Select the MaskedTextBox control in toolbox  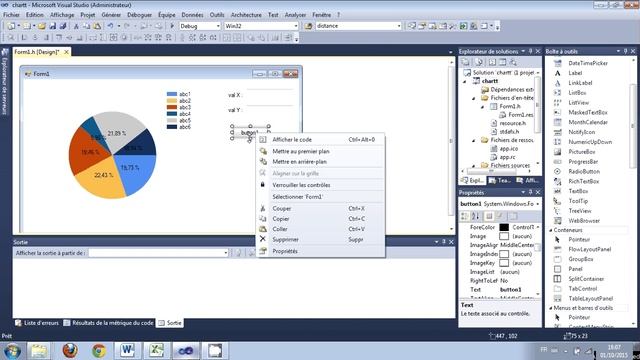[588, 112]
